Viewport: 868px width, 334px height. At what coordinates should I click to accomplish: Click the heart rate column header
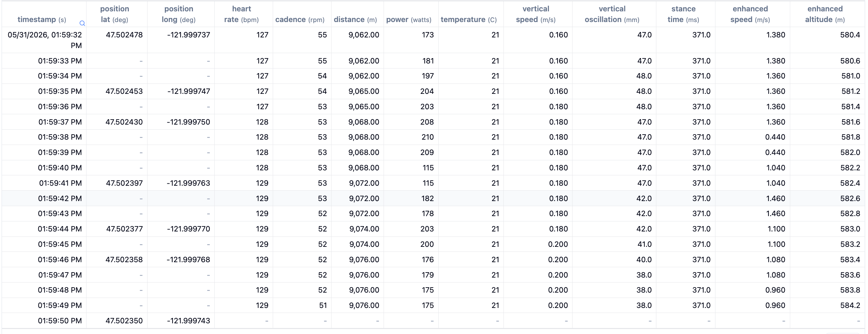coord(241,14)
